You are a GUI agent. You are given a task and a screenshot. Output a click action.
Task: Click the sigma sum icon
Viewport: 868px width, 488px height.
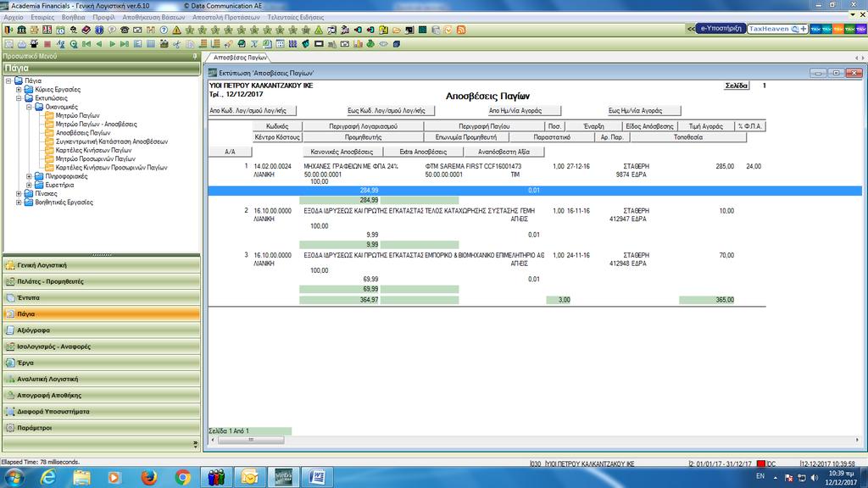click(254, 44)
